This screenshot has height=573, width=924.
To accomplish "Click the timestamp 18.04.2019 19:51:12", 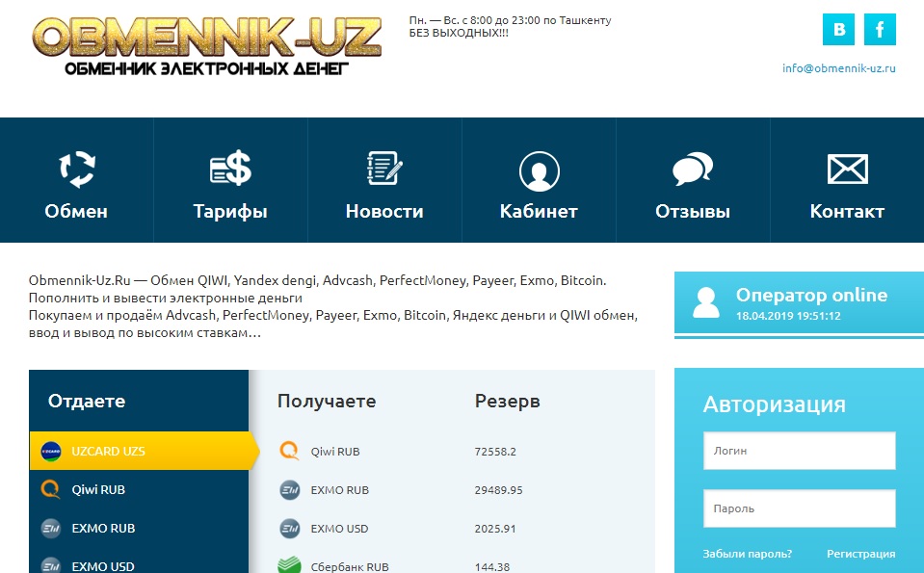I will point(788,316).
